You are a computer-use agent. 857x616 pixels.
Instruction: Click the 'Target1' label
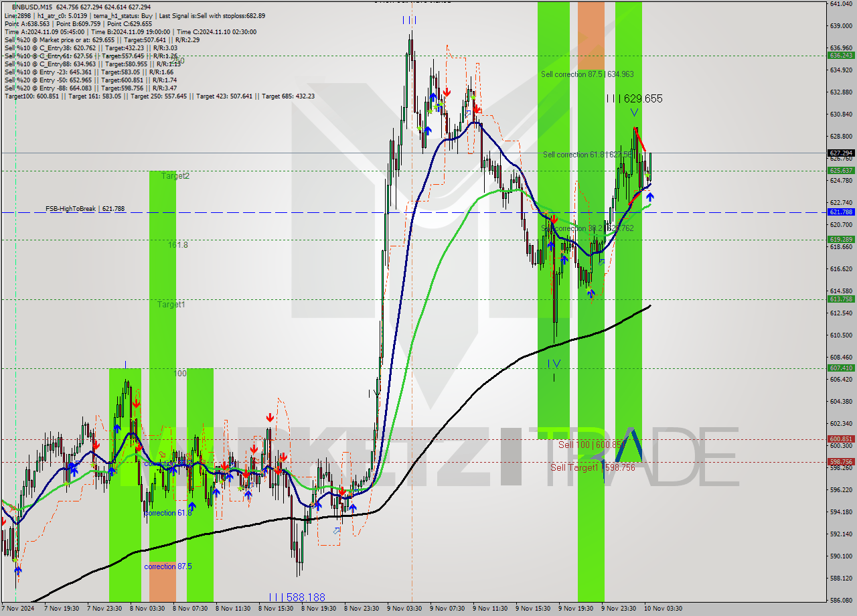pos(171,305)
